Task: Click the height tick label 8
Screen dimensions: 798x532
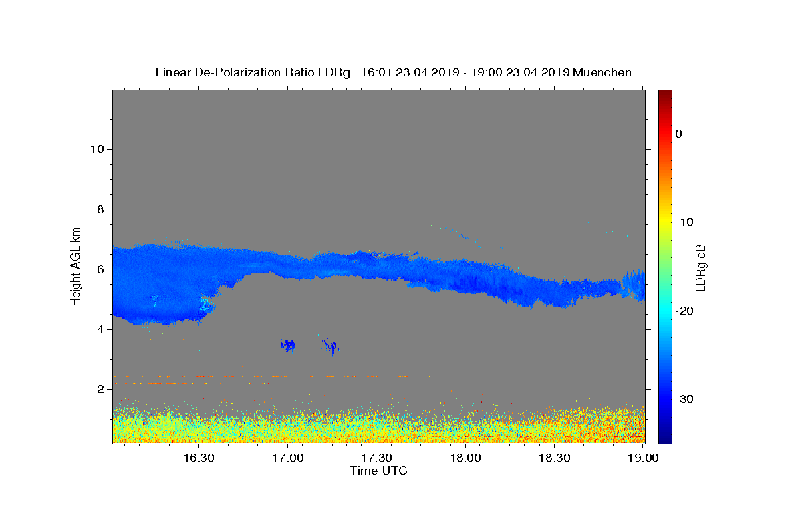Action: point(100,209)
